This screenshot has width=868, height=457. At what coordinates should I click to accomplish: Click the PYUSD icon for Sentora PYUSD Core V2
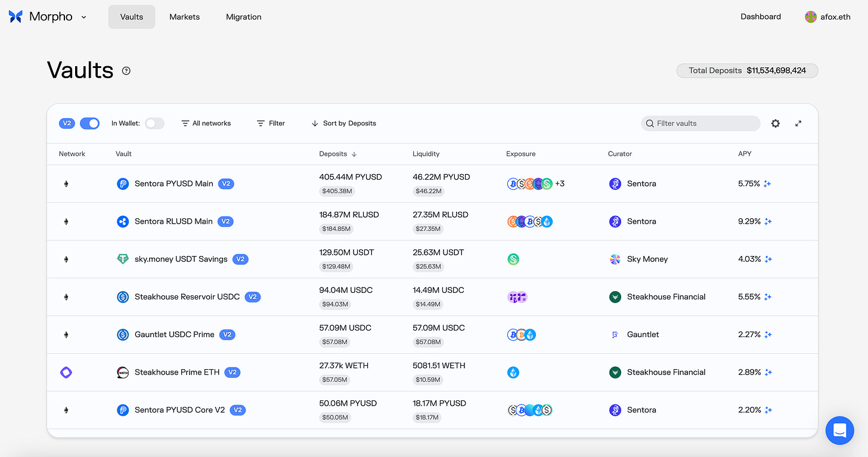click(122, 410)
